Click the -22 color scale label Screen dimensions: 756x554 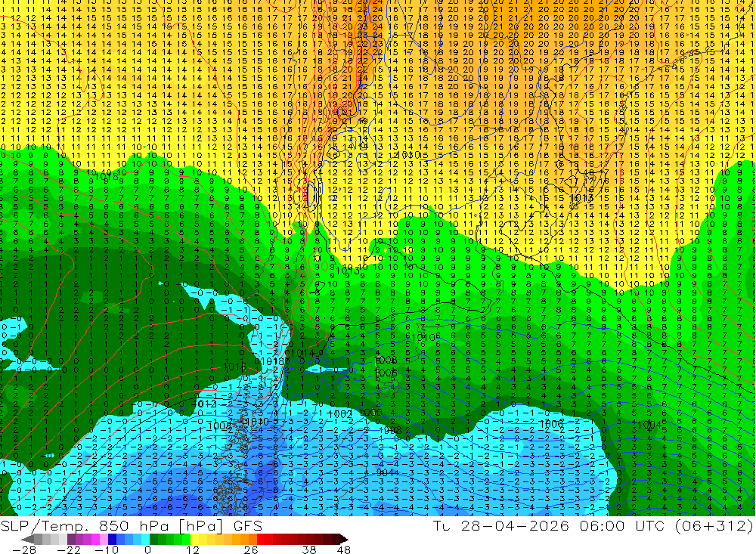tap(69, 550)
